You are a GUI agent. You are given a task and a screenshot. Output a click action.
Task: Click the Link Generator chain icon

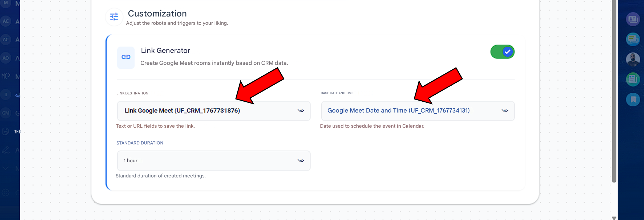tap(126, 57)
